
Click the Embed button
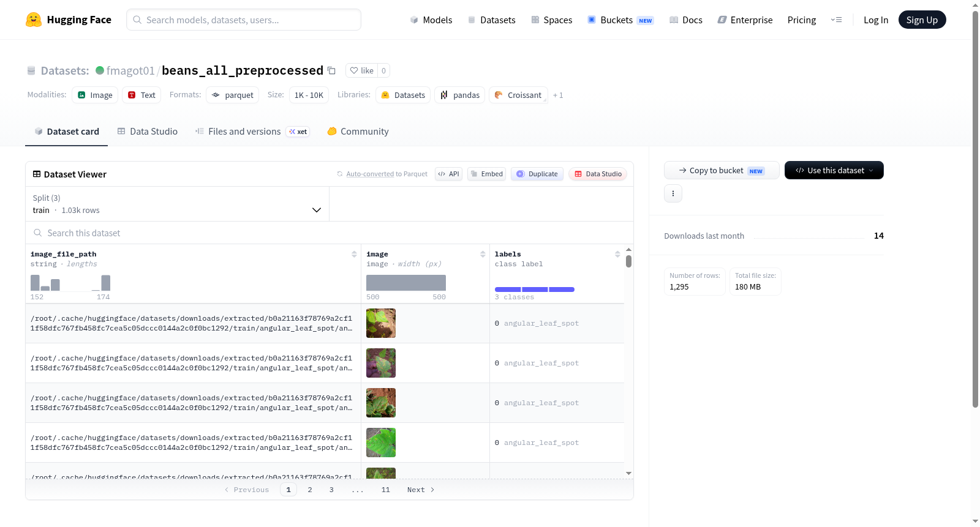(487, 174)
